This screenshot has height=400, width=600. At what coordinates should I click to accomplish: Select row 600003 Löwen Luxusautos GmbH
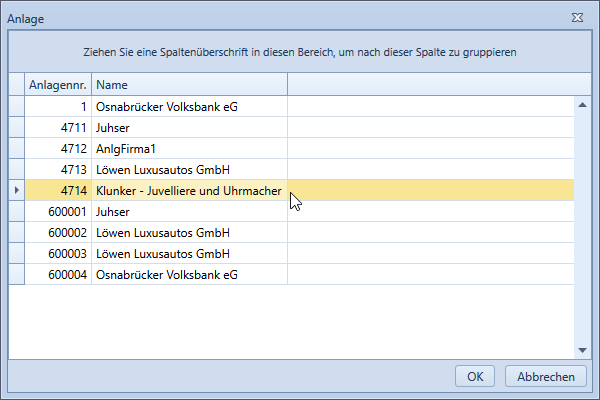299,253
